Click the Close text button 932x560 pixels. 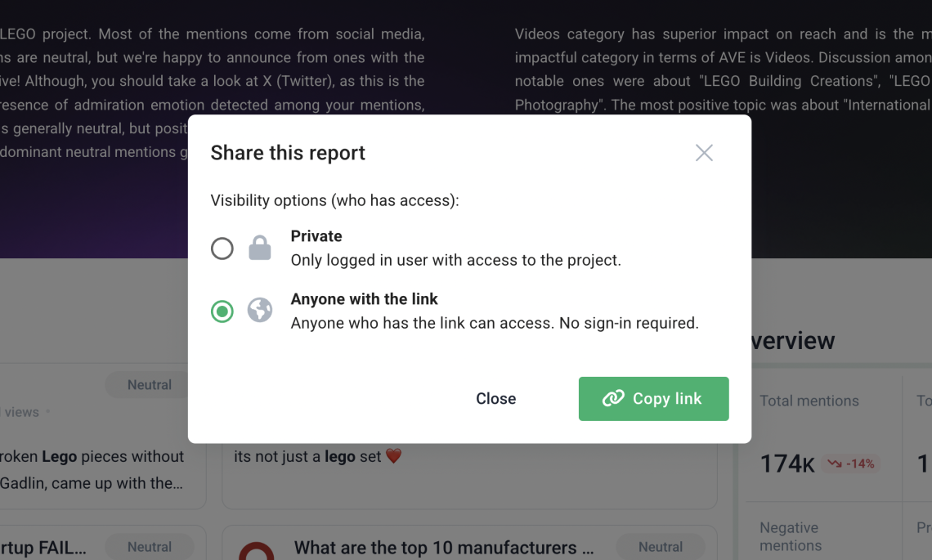coord(495,398)
